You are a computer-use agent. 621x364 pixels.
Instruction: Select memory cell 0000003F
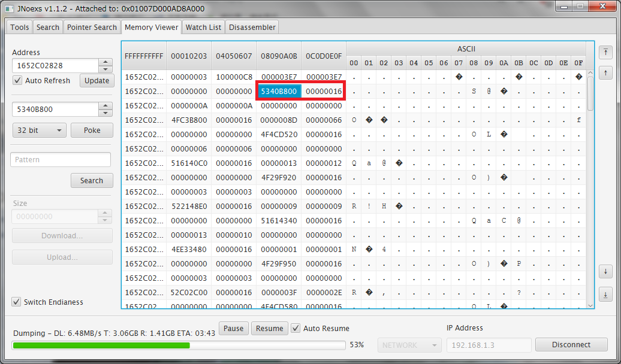coord(279,292)
